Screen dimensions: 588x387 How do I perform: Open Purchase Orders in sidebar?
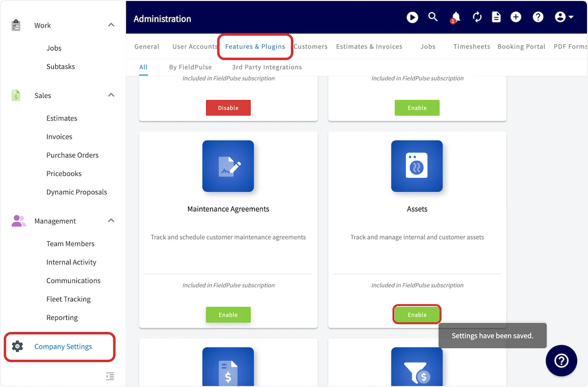[73, 155]
